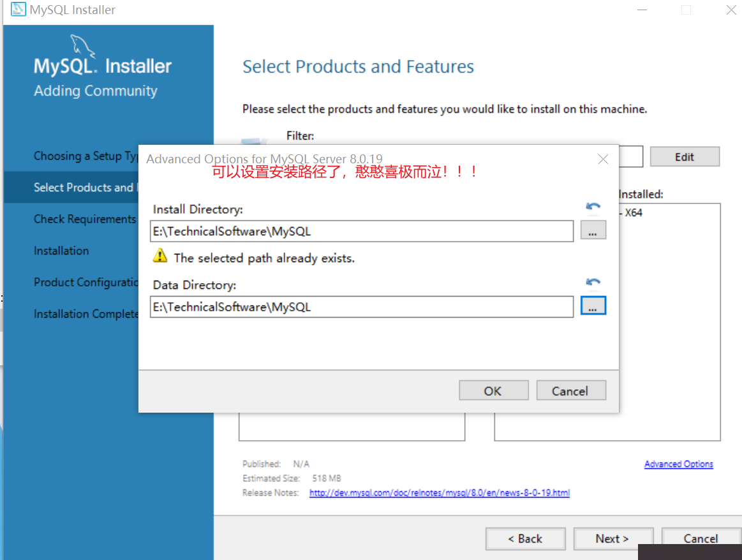The image size is (742, 560).
Task: Select the Select Products and Features step
Action: [71, 188]
